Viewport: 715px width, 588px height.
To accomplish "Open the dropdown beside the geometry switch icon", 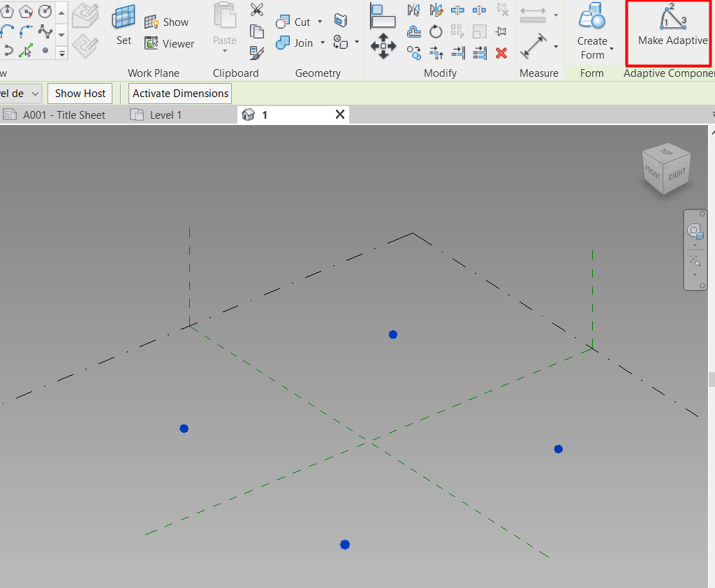I will [357, 42].
